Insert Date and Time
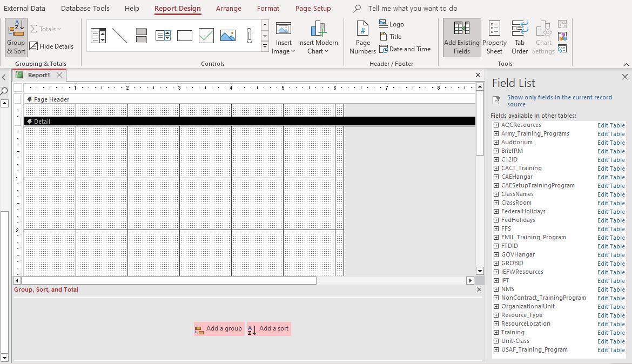This screenshot has height=364, width=632. pyautogui.click(x=405, y=49)
